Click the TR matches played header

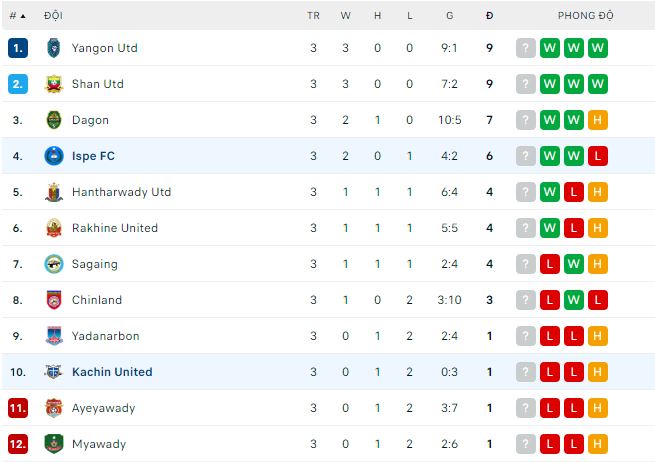tap(313, 16)
